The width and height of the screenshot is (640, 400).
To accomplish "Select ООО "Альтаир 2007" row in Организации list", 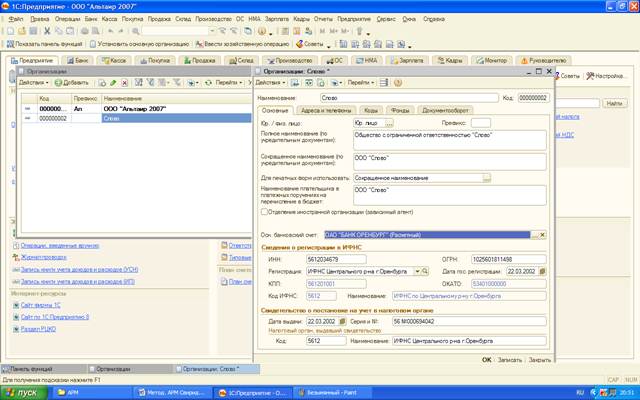I will pos(137,109).
